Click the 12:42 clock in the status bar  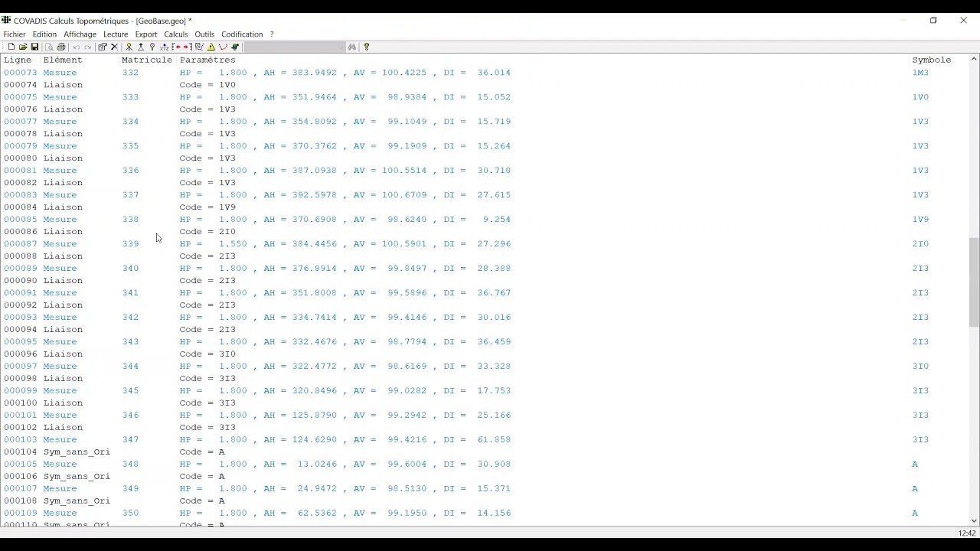pos(967,533)
